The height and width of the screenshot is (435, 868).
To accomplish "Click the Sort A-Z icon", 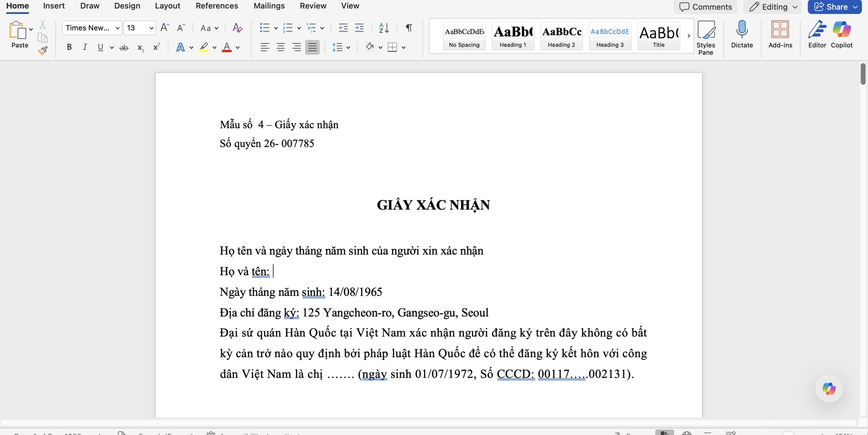I will pyautogui.click(x=384, y=28).
